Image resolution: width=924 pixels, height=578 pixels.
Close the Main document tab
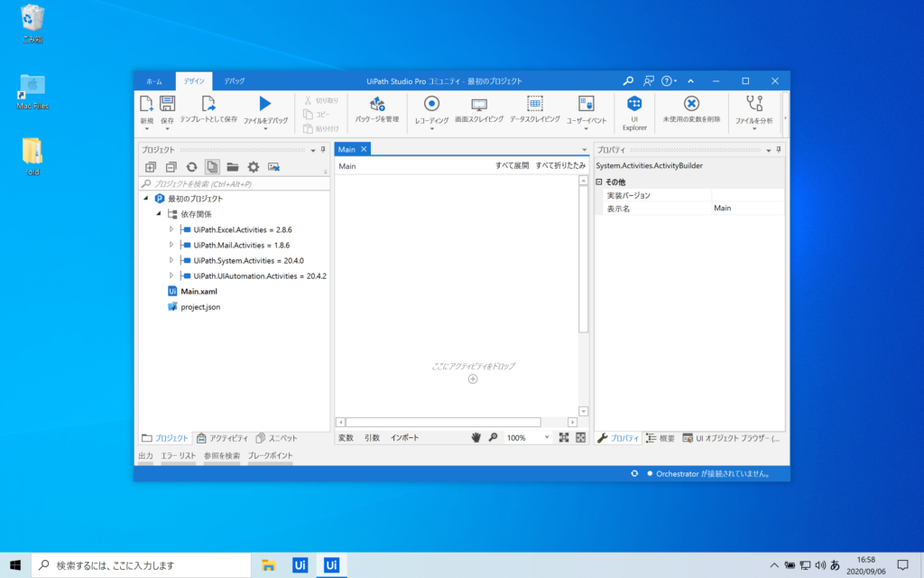364,149
